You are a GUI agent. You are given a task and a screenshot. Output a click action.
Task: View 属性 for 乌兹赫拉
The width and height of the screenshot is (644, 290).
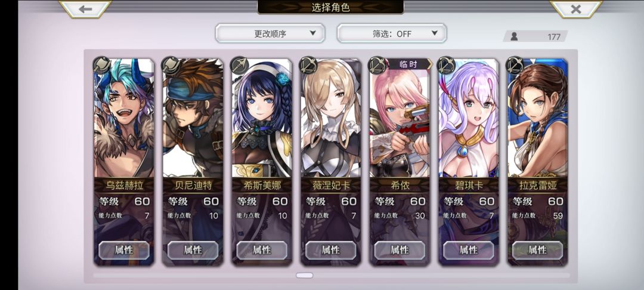click(x=124, y=250)
